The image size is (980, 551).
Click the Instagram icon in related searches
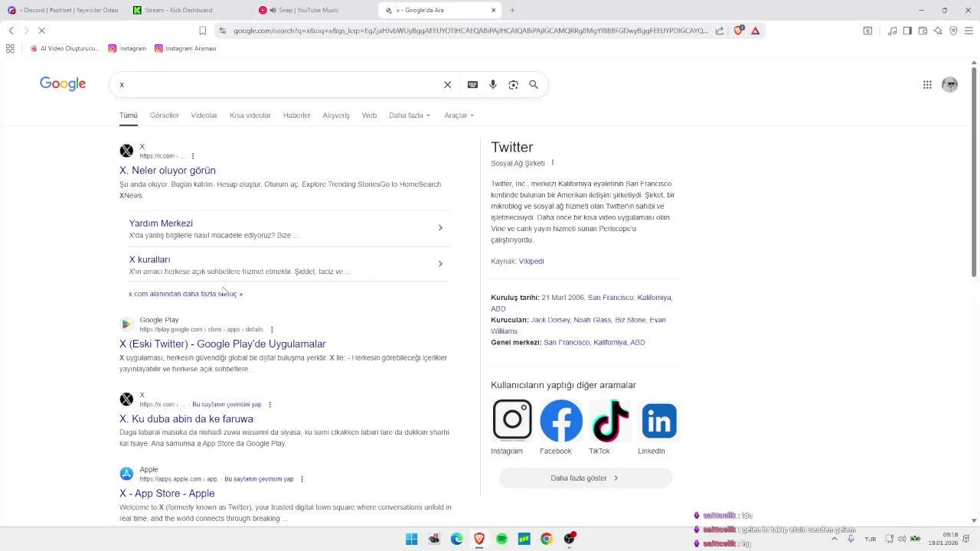point(512,419)
